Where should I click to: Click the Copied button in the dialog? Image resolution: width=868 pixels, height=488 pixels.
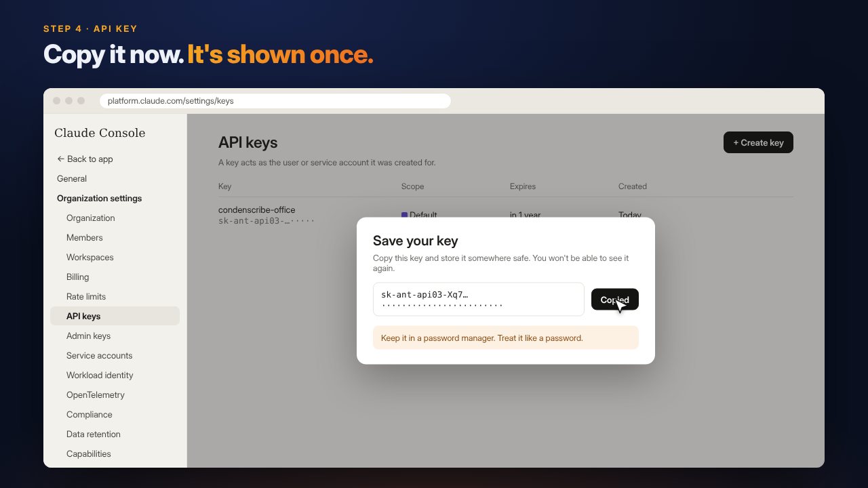click(614, 300)
